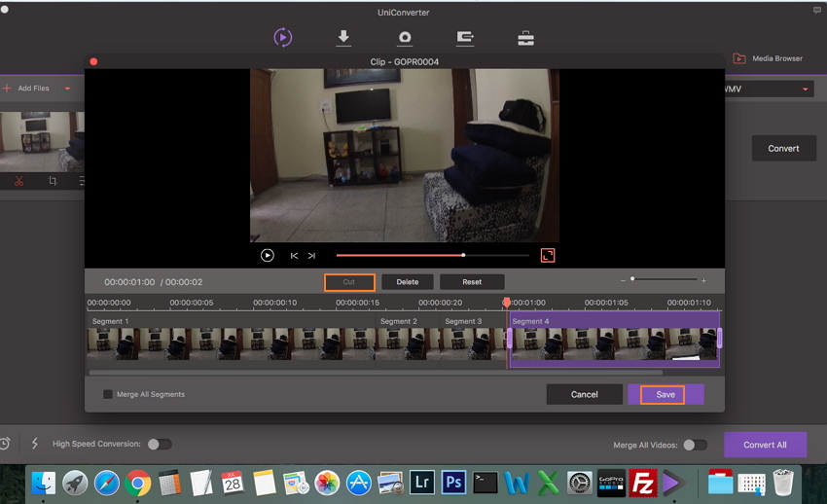Toggle High Speed Conversion switch
The height and width of the screenshot is (504, 827).
160,444
